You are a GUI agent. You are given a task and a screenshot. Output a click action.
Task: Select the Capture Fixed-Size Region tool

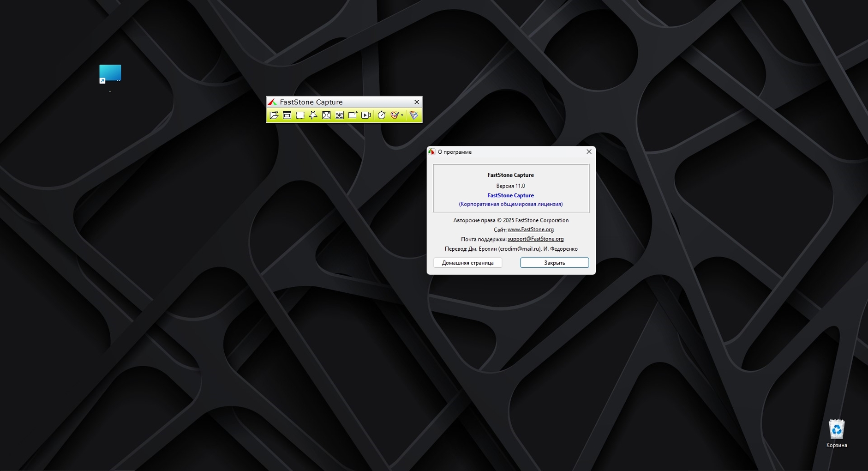coord(353,115)
